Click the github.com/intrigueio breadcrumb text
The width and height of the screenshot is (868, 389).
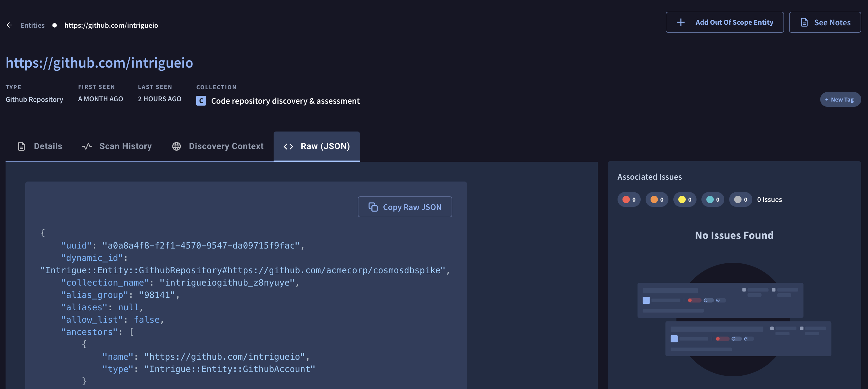pyautogui.click(x=111, y=25)
